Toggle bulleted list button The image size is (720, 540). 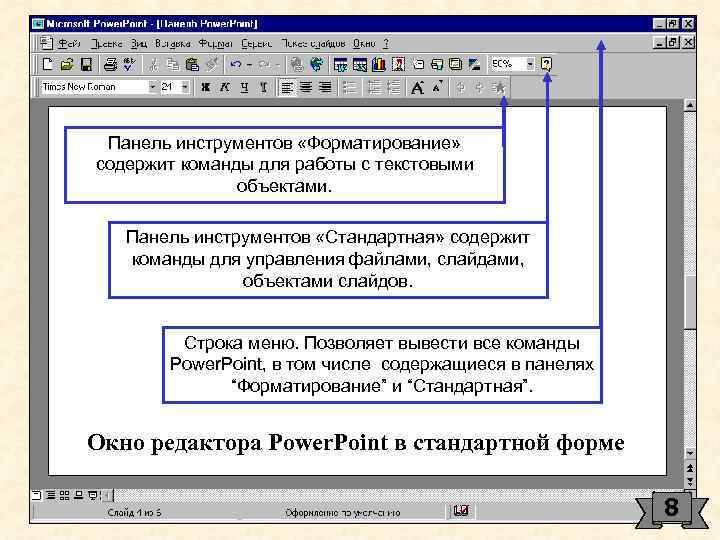click(349, 87)
